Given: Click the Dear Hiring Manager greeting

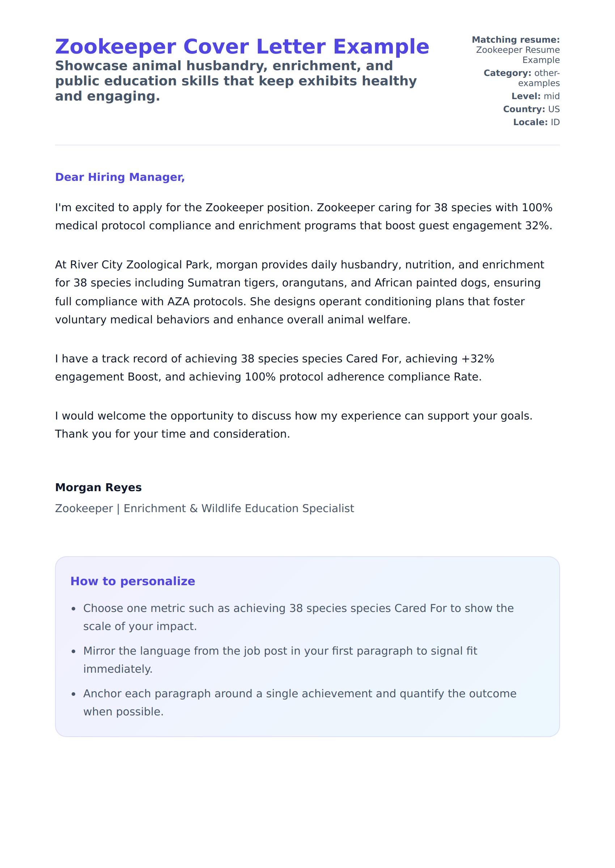Looking at the screenshot, I should (x=120, y=177).
